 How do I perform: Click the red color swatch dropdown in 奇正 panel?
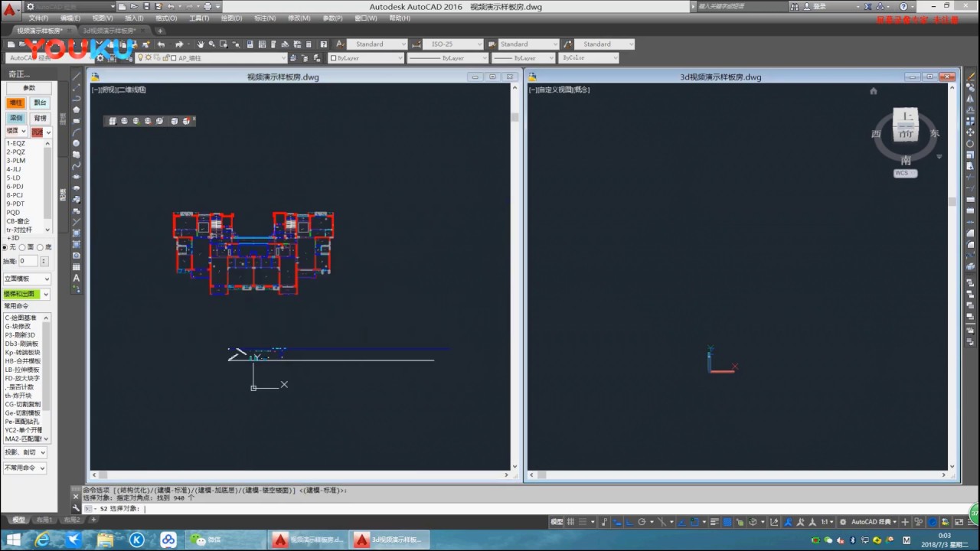click(x=41, y=132)
